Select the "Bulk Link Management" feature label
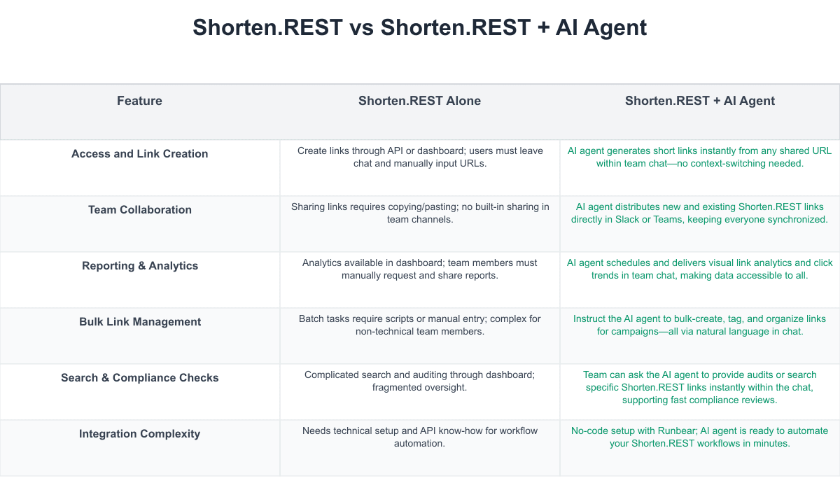840x504 pixels. click(x=139, y=322)
